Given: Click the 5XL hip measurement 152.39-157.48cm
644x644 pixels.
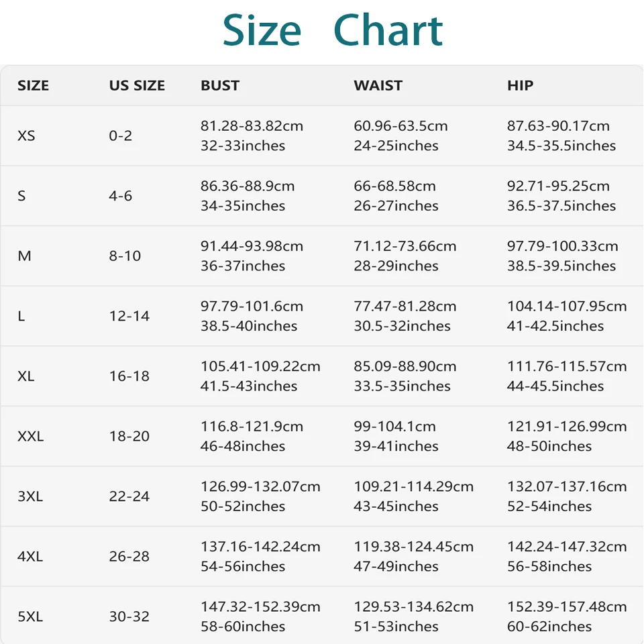Looking at the screenshot, I should point(567,606).
